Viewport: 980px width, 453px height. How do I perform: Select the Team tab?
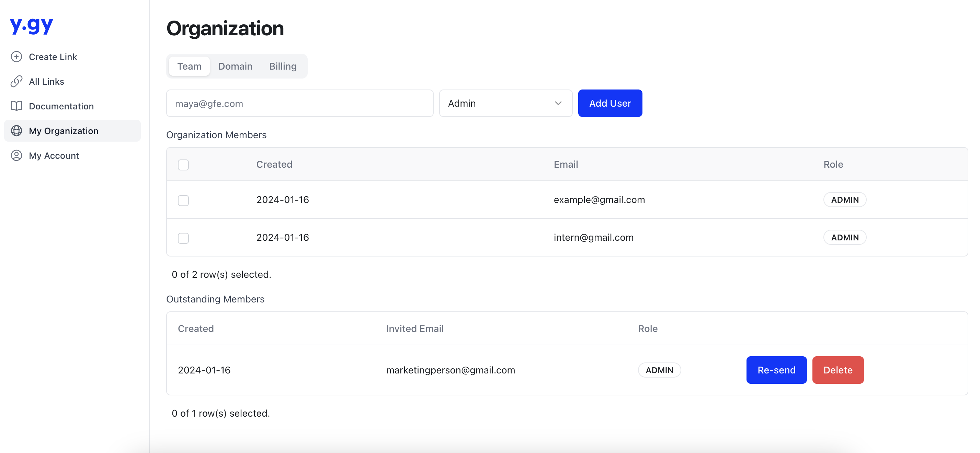[189, 66]
